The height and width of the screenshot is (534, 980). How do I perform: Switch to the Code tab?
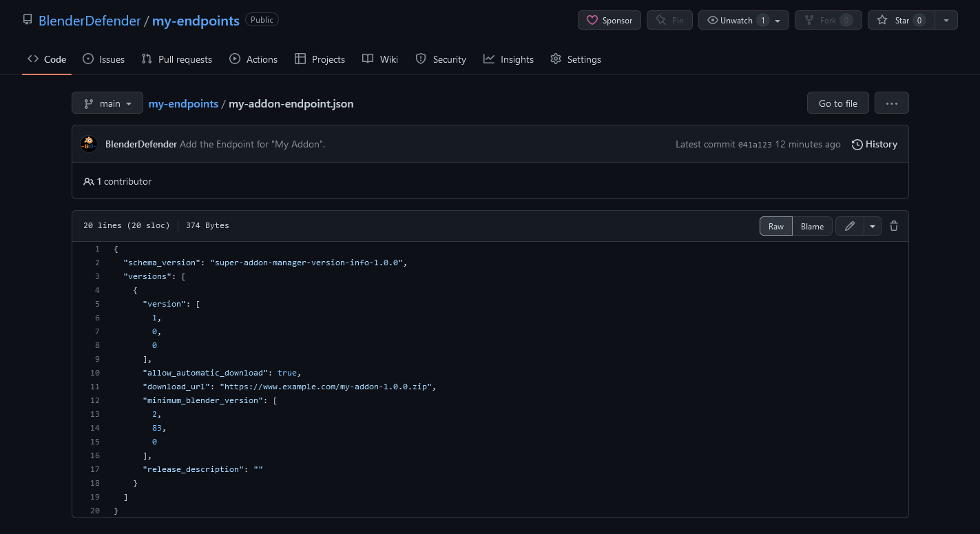click(x=47, y=59)
